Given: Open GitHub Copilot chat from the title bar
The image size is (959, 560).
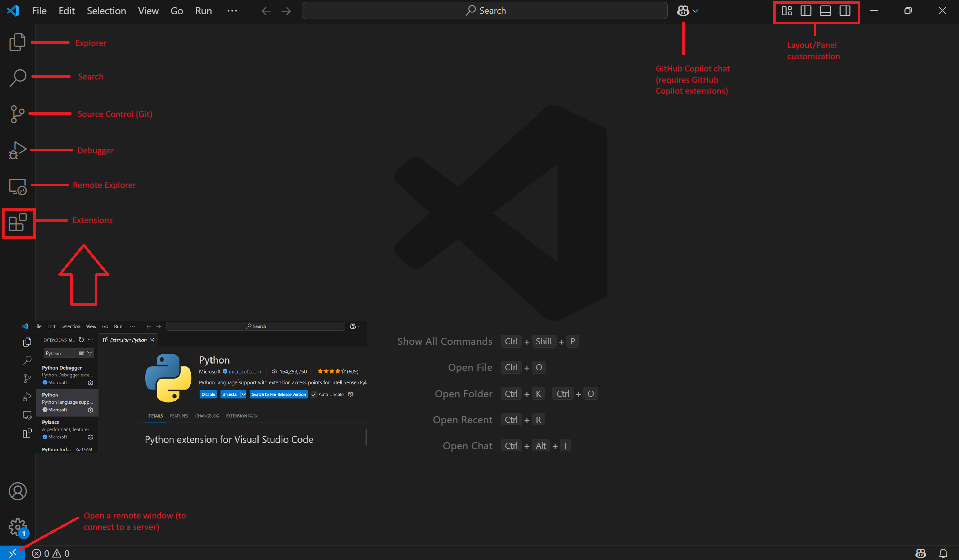Looking at the screenshot, I should tap(683, 10).
